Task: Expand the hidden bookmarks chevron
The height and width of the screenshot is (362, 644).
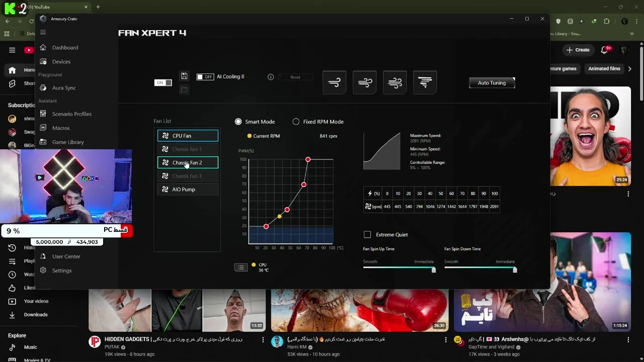Action: 632,34
